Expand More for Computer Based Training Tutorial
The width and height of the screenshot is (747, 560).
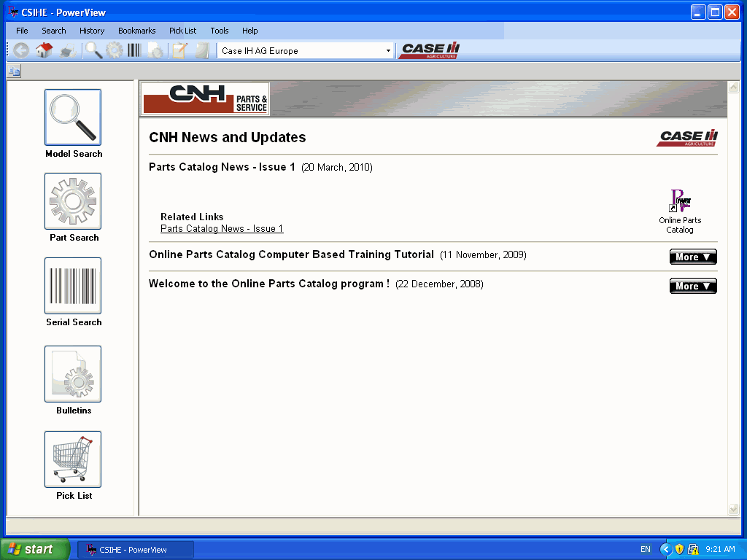point(693,257)
